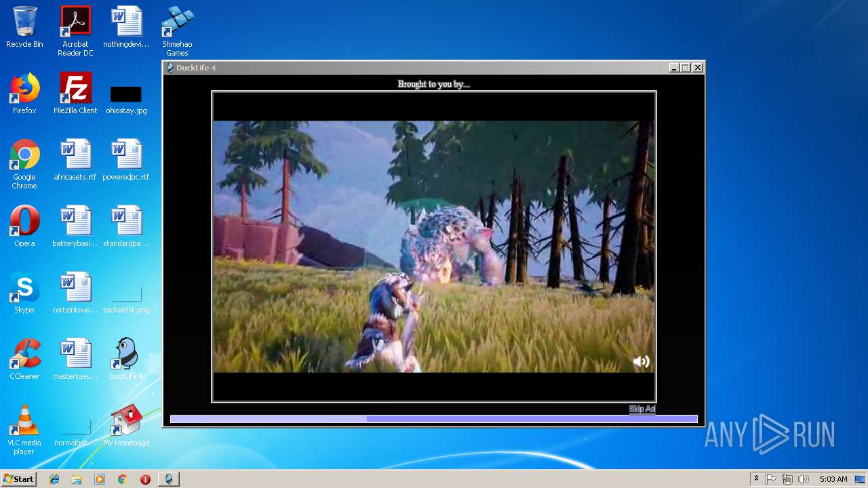This screenshot has height=488, width=868.
Task: Launch Firefox from the desktop
Action: (x=24, y=94)
